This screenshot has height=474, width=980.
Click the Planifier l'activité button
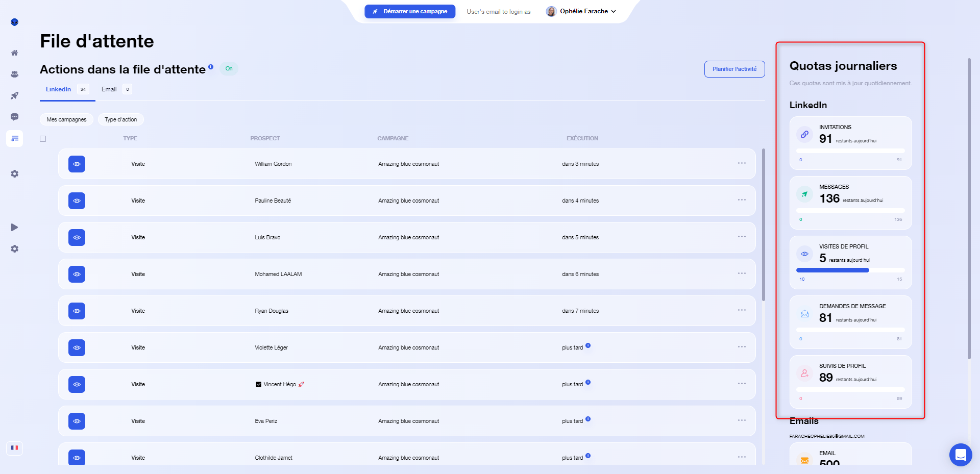[x=734, y=69]
